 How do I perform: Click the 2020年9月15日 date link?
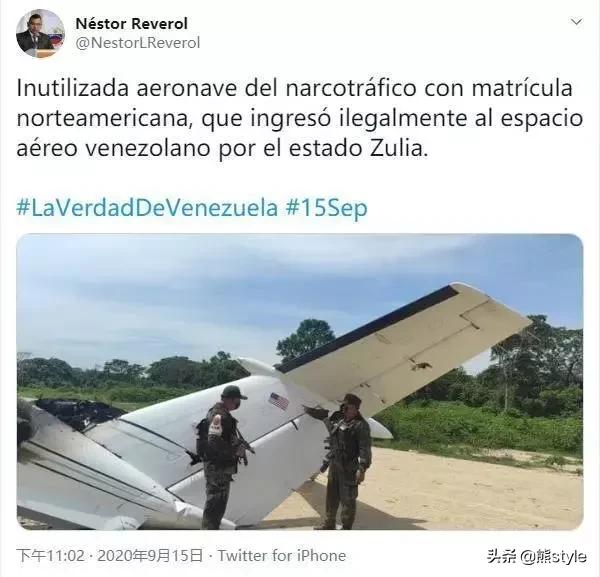[x=150, y=556]
